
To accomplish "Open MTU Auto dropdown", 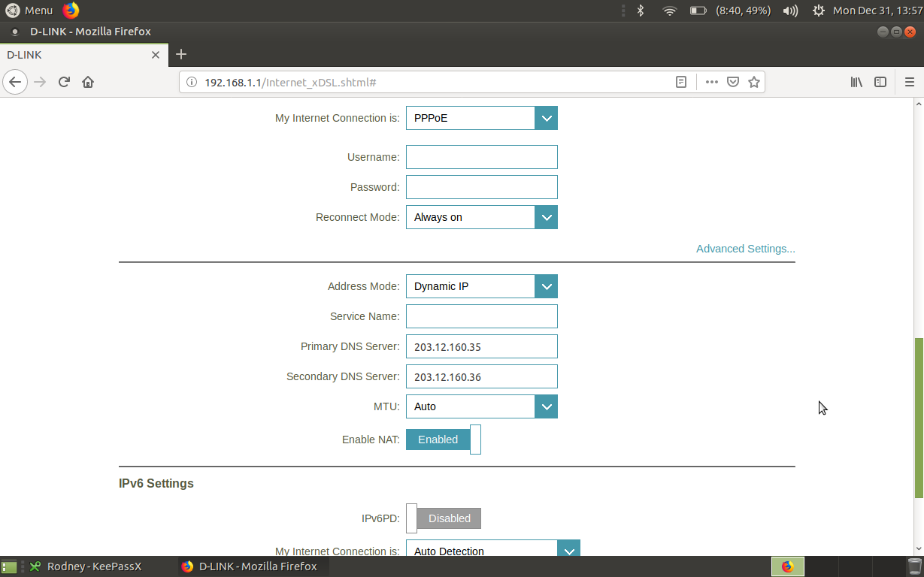I will (482, 406).
